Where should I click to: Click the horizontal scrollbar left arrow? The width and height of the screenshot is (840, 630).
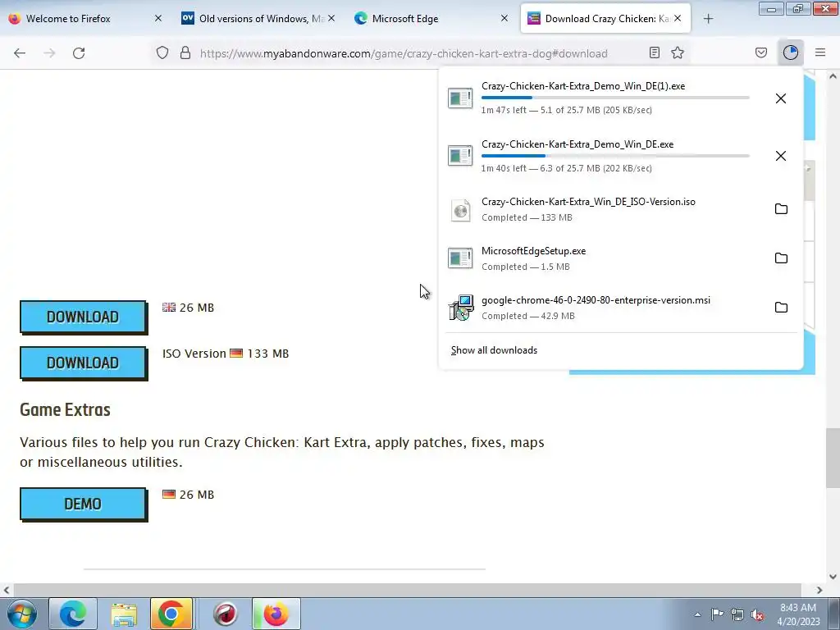7,590
